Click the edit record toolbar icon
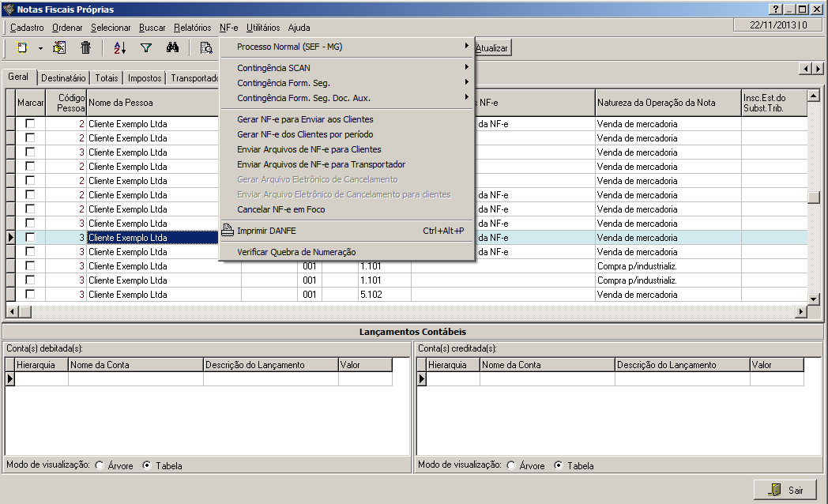The height and width of the screenshot is (504, 828). pyautogui.click(x=59, y=48)
